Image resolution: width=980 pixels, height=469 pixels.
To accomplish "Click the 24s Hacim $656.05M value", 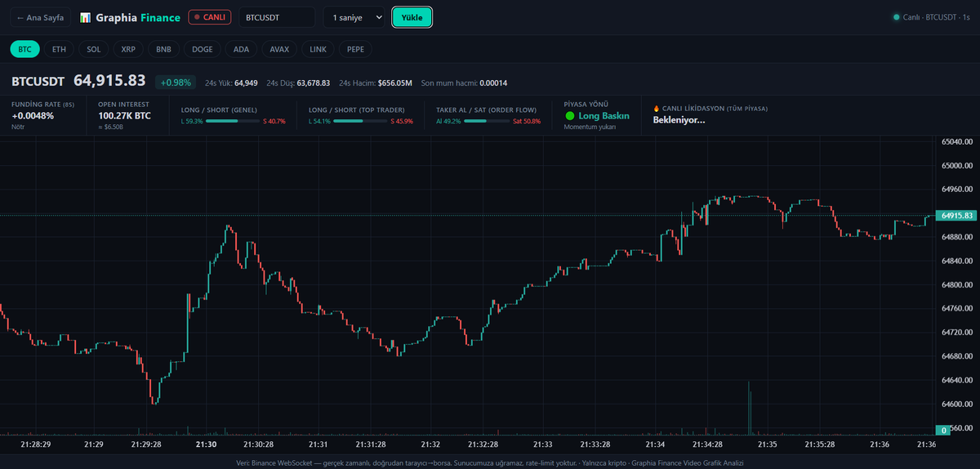I will [x=395, y=83].
